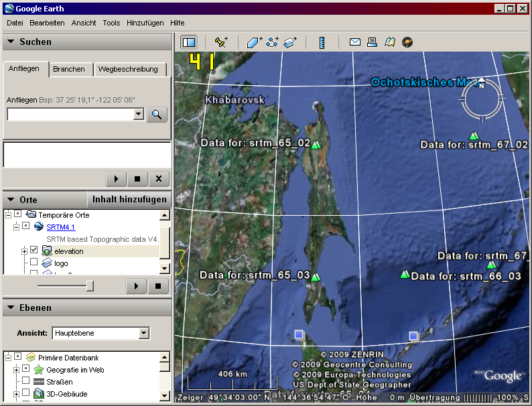
Task: Click the add image overlay icon
Action: 289,42
